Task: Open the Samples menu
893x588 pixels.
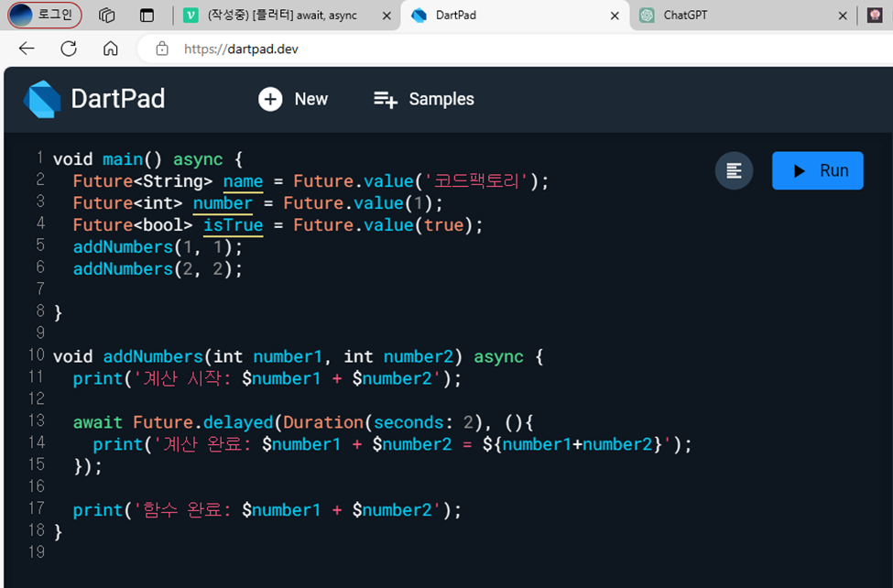Action: pos(424,99)
